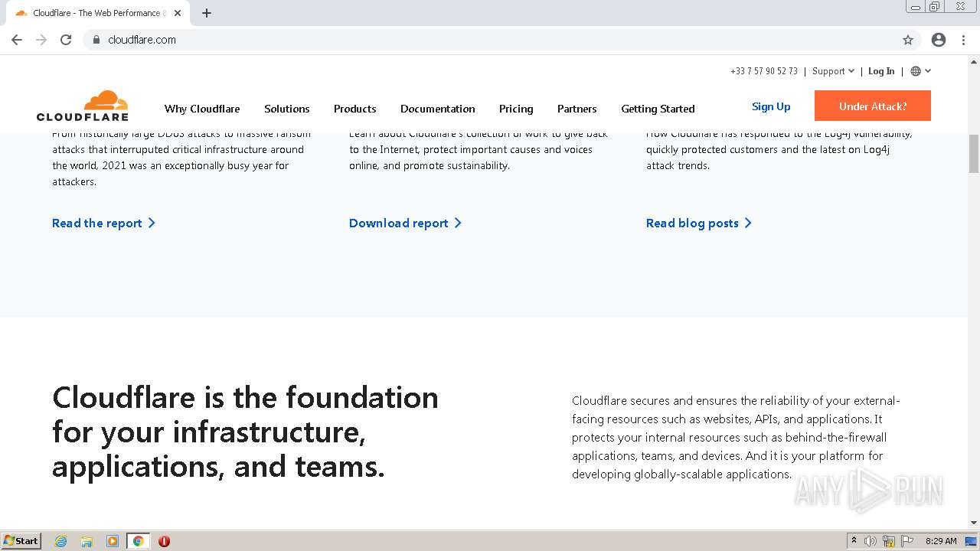Screen dimensions: 980x551
Task: Go back with the browser back arrow
Action: (17, 40)
